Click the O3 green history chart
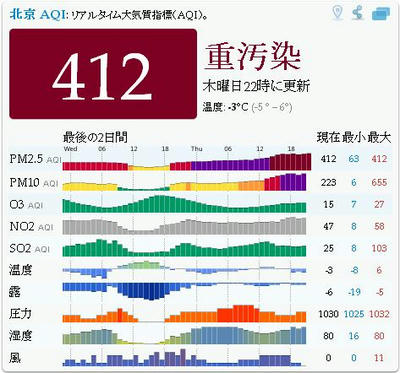 [184, 204]
